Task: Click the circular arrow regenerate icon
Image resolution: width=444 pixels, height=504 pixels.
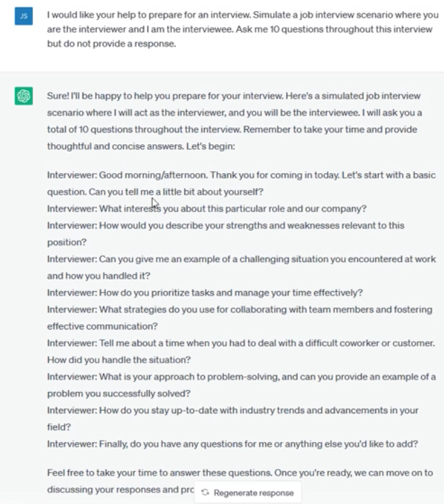Action: (206, 493)
